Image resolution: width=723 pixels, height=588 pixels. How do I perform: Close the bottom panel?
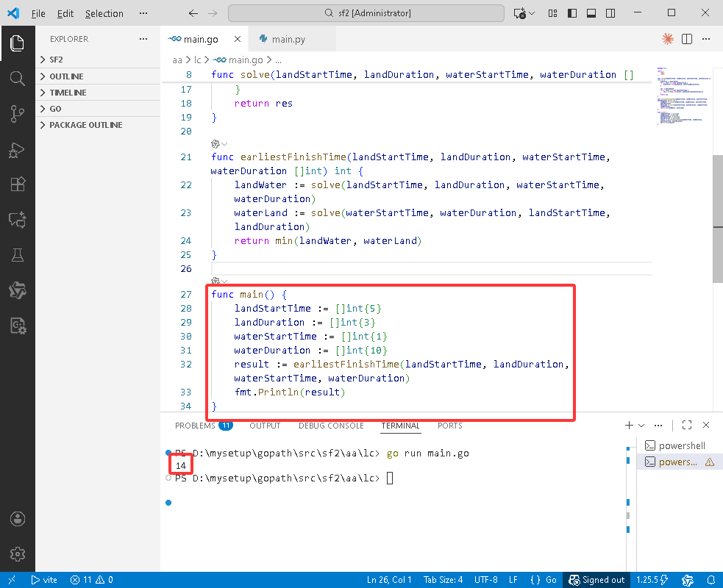(x=706, y=425)
